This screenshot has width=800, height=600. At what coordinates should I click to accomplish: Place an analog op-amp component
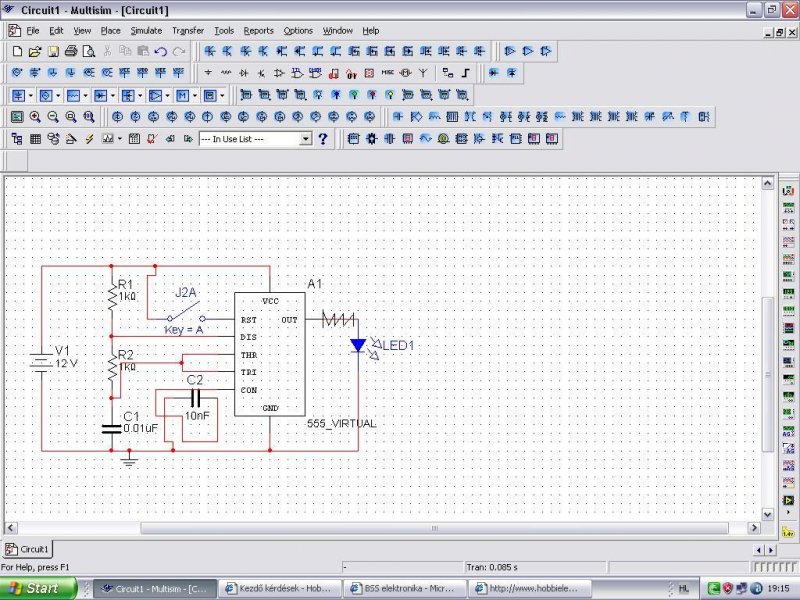(x=279, y=73)
